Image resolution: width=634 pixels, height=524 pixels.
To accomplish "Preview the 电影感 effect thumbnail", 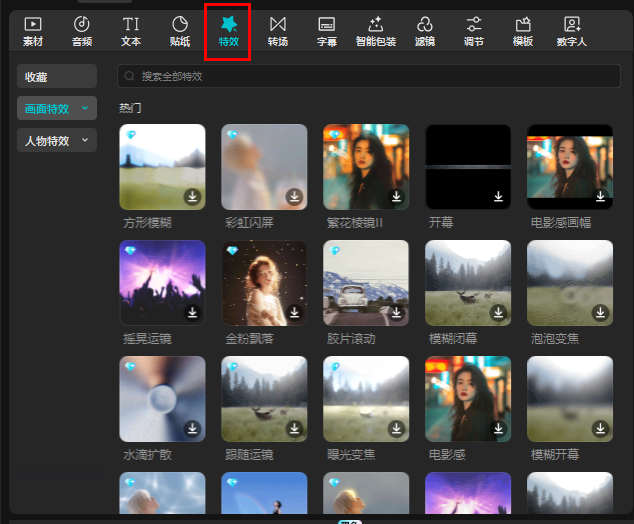I will pyautogui.click(x=468, y=399).
